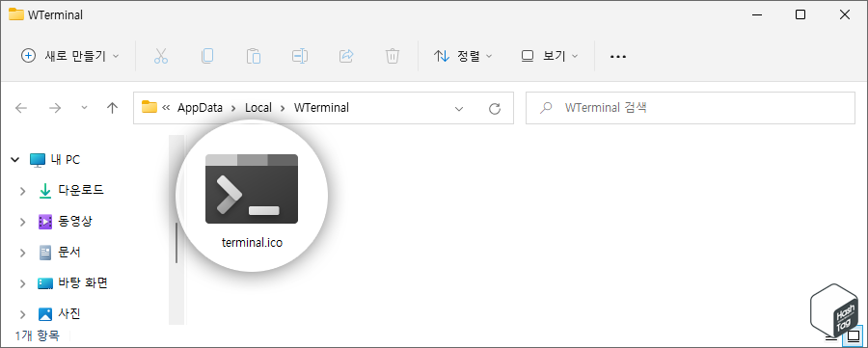868x348 pixels.
Task: Expand hidden path with double chevron
Action: 166,108
